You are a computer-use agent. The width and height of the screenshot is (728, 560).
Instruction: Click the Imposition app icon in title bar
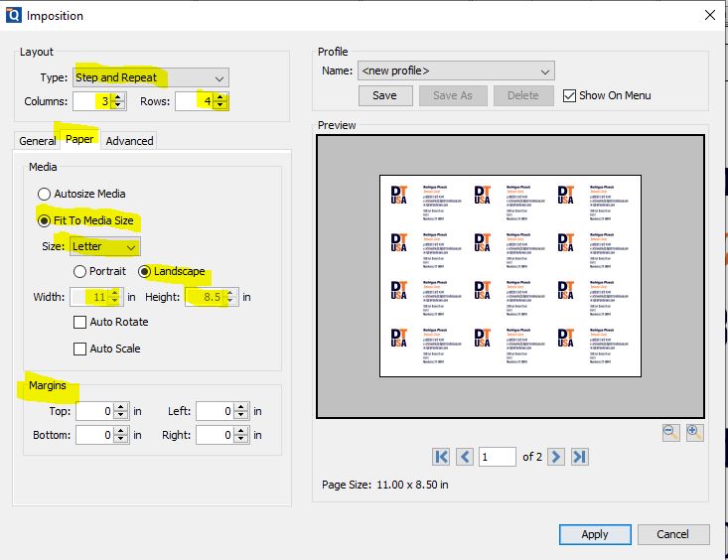(x=14, y=15)
